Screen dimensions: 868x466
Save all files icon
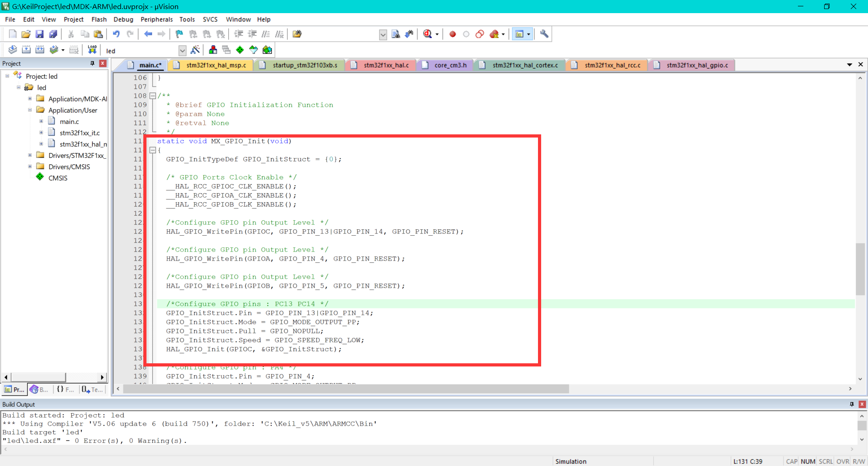click(x=53, y=34)
